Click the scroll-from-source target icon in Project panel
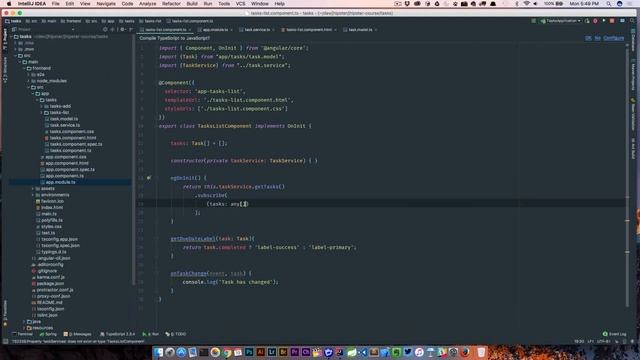Image resolution: width=640 pixels, height=360 pixels. [x=105, y=29]
